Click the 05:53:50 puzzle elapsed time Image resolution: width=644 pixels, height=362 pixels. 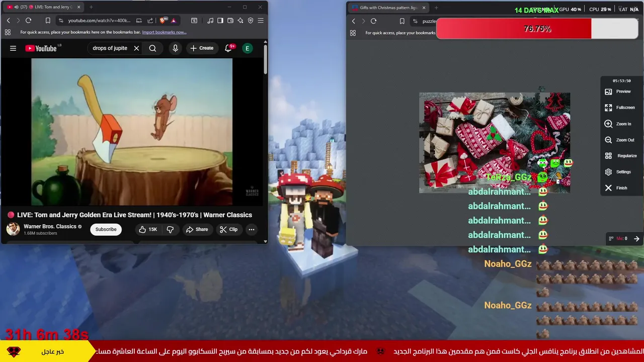click(621, 81)
